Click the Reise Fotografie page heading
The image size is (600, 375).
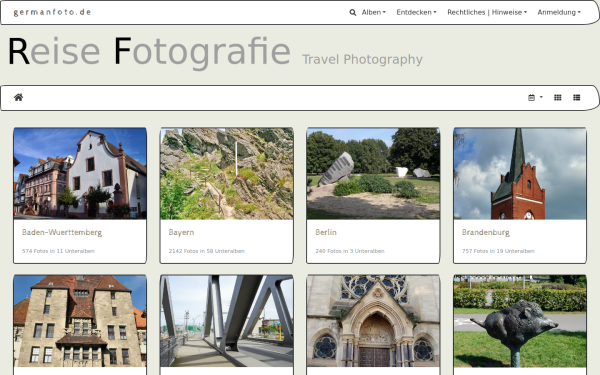(x=149, y=52)
